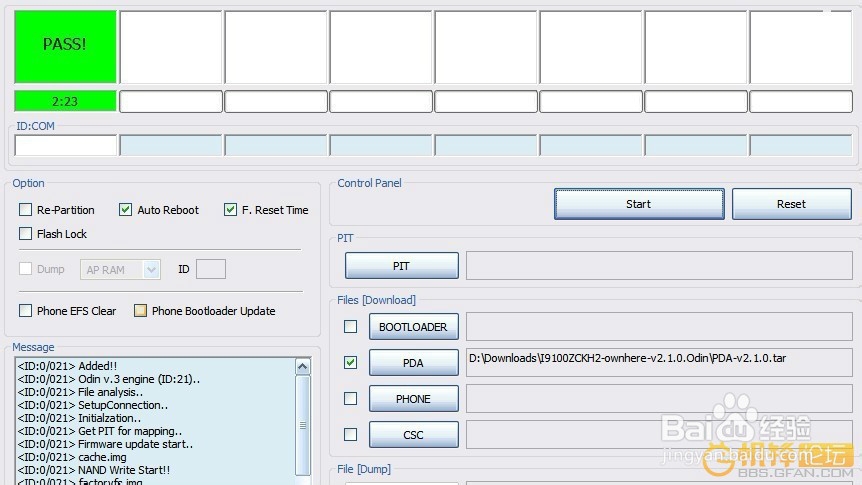Select the 'Added!!' log line
Viewport: 862px width, 485px height.
click(67, 366)
